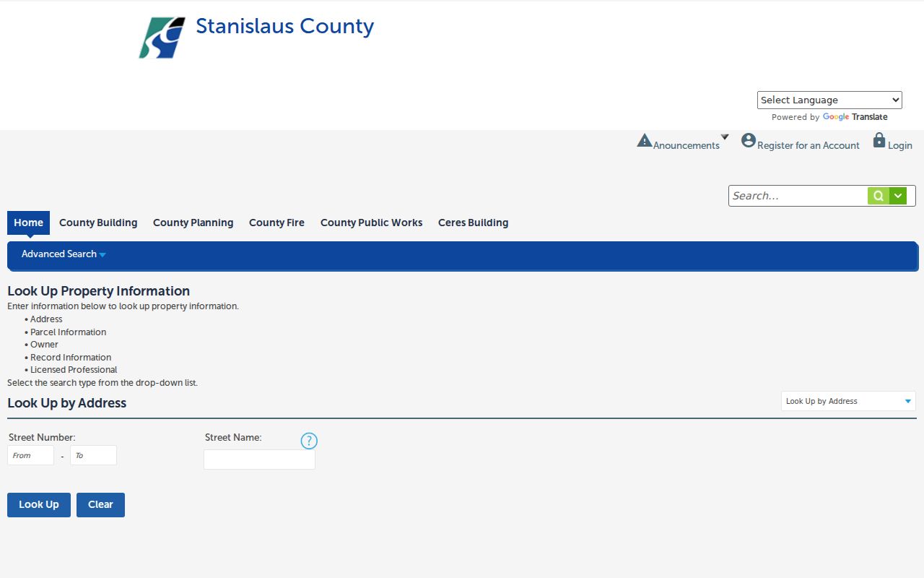Screen dimensions: 924x578
Task: Click the 'Licensed Professional' list item
Action: pos(74,370)
